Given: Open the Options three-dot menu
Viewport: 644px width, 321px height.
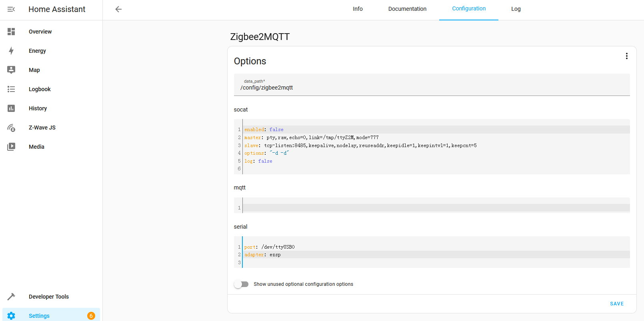Looking at the screenshot, I should [x=626, y=56].
